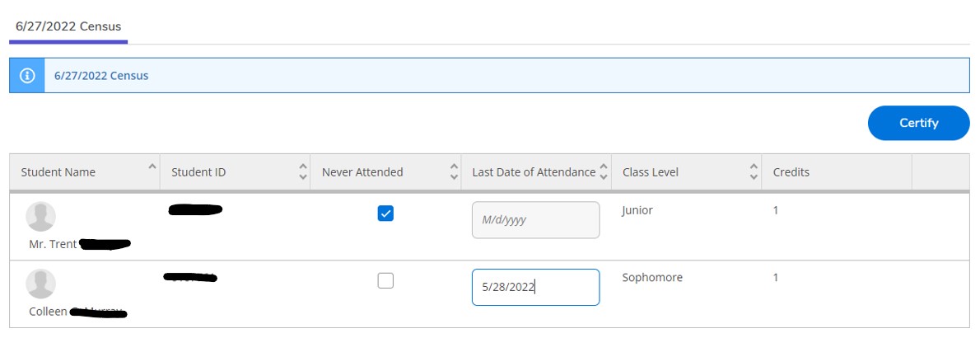Click sort arrows beside Last Date of Attendance
Image resolution: width=980 pixels, height=338 pixels.
(x=604, y=172)
